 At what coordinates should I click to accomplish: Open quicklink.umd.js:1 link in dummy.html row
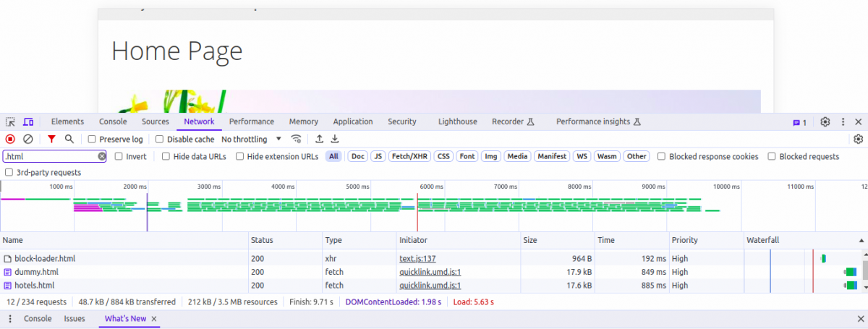(430, 272)
